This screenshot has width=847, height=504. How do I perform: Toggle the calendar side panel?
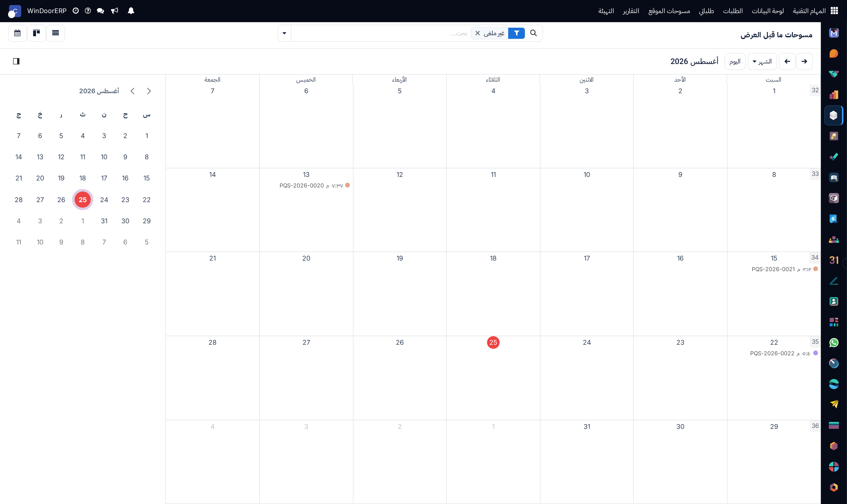point(16,61)
